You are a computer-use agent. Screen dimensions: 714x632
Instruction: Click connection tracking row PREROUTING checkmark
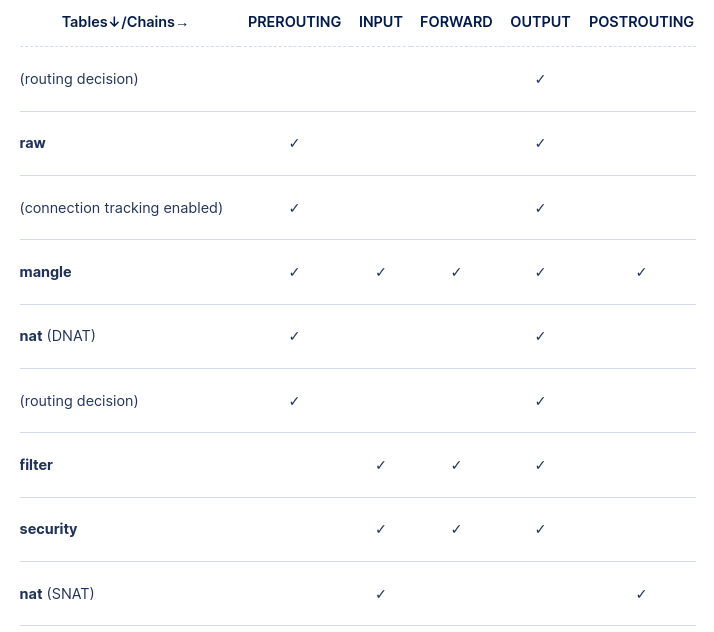click(x=294, y=208)
